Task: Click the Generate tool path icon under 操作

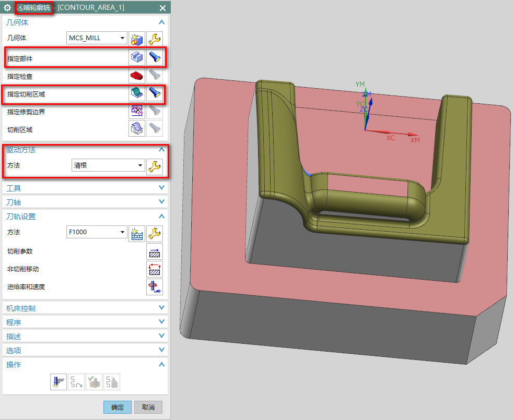Action: pos(58,382)
